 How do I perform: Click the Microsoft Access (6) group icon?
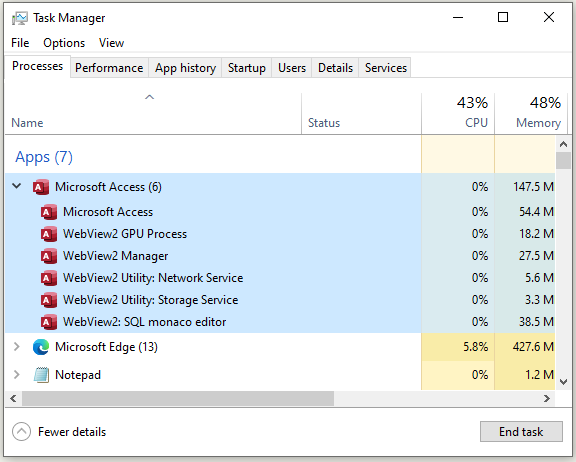pos(41,187)
